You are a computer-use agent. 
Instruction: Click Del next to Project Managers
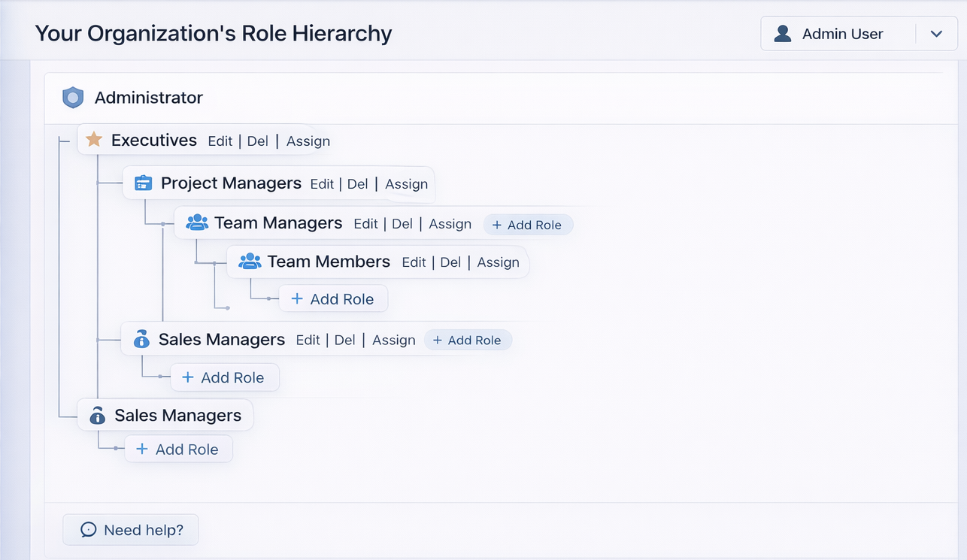tap(357, 184)
